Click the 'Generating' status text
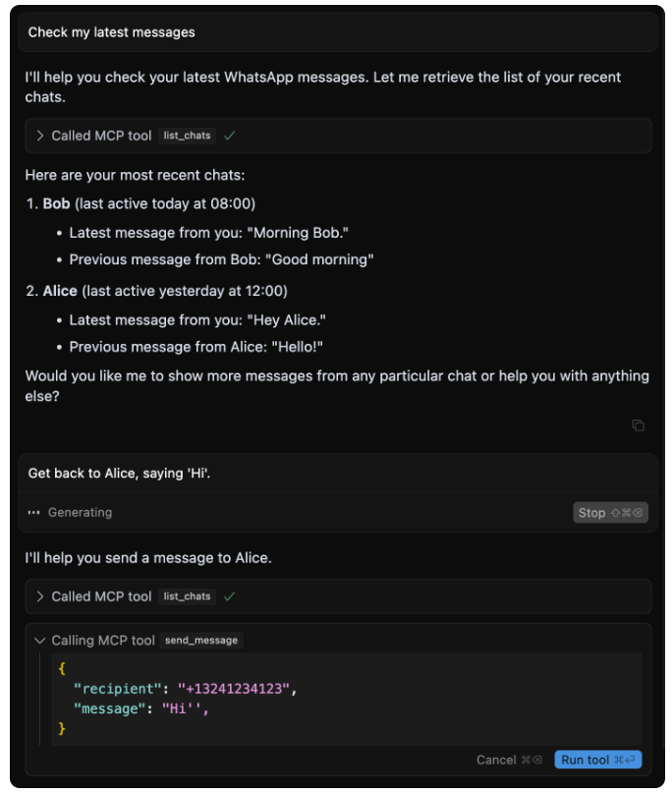 coord(80,513)
